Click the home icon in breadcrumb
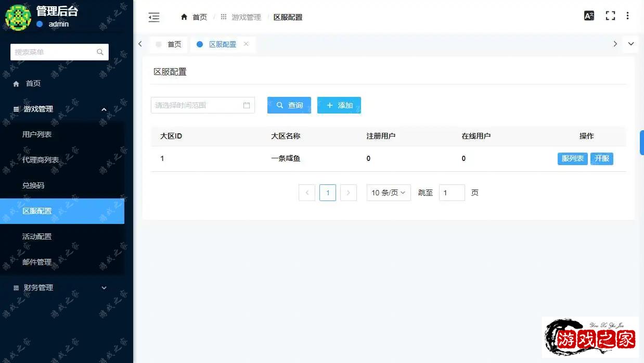 (x=184, y=17)
